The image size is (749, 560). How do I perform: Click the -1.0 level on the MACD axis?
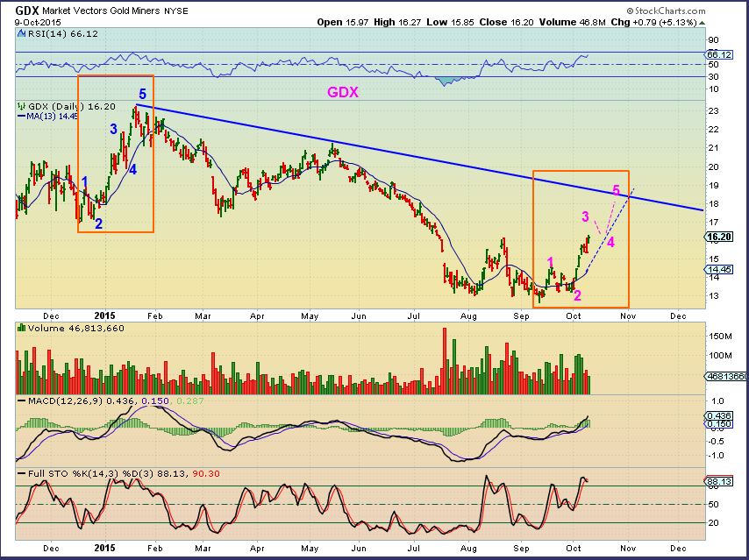point(716,456)
